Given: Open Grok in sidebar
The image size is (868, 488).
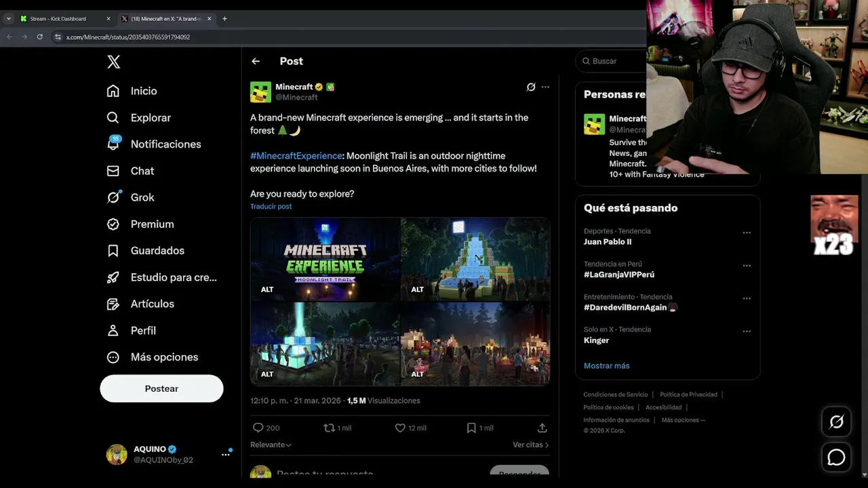Looking at the screenshot, I should coord(130,197).
